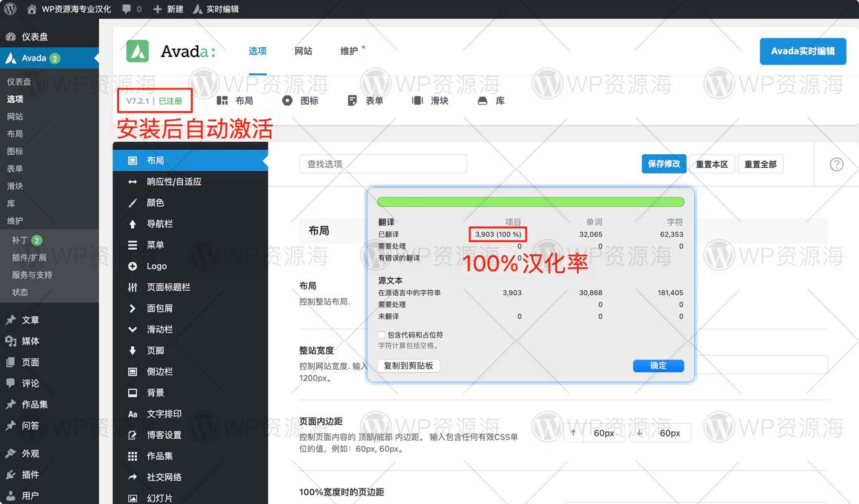Click the 查找选项 search field

click(x=383, y=164)
